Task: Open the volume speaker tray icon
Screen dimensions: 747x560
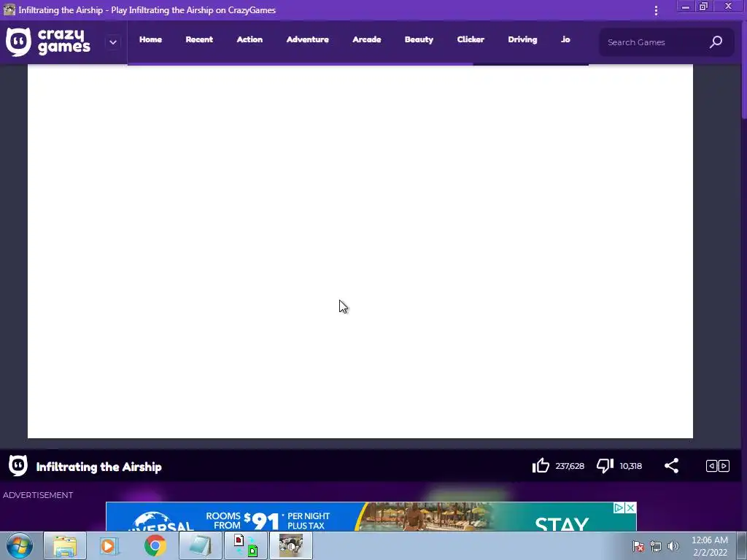Action: tap(673, 546)
